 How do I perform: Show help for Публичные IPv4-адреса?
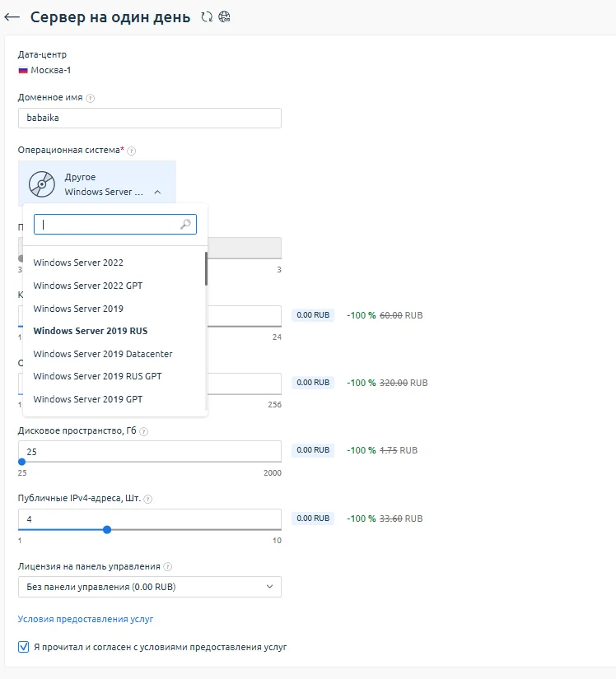point(147,499)
